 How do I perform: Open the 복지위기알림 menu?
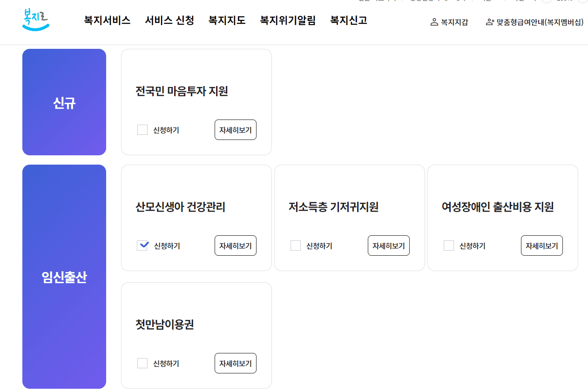click(288, 20)
